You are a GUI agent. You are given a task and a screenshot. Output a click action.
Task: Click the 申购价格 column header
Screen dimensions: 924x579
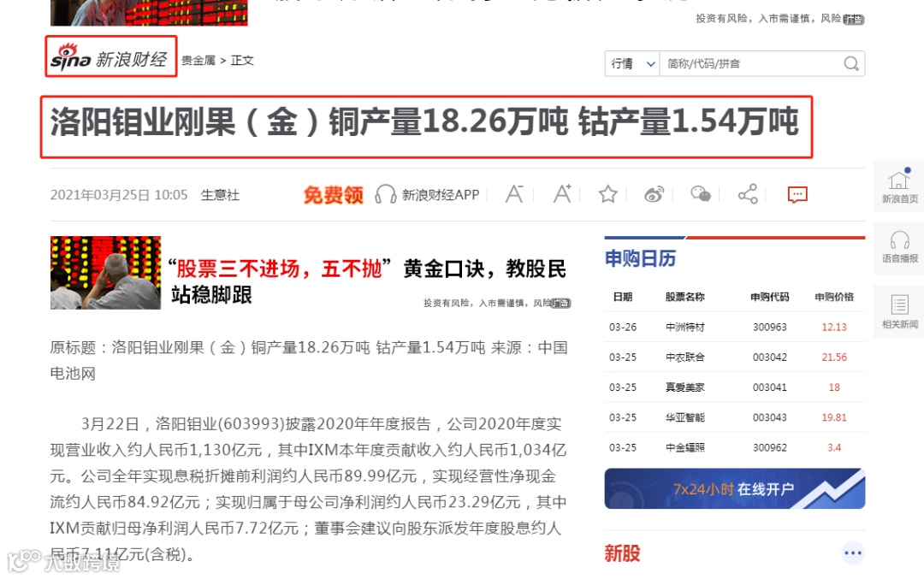pos(834,297)
